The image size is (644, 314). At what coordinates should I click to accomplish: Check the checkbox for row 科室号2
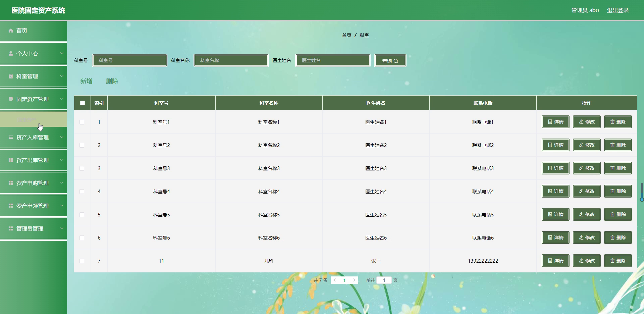82,145
